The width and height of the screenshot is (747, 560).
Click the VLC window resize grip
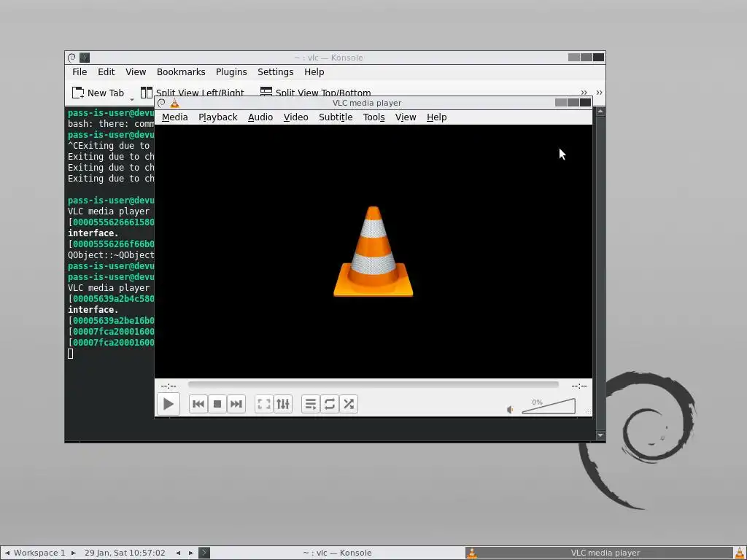588,412
